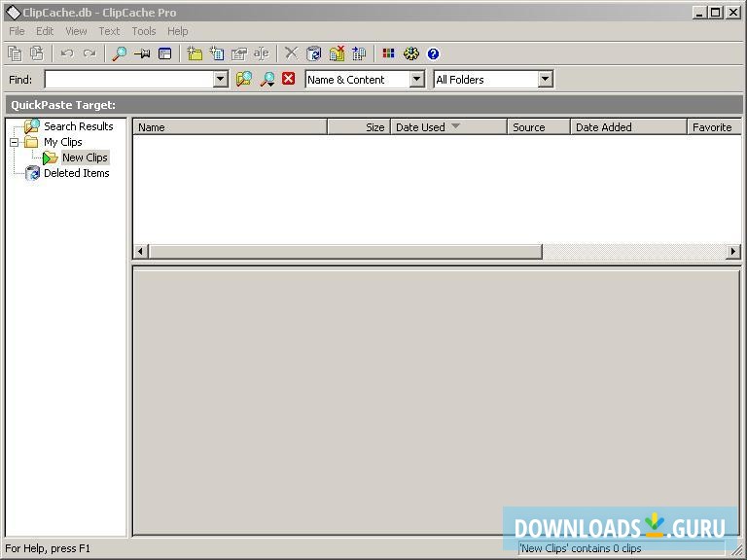Click the Copy toolbar icon
The image size is (747, 560).
pos(15,53)
